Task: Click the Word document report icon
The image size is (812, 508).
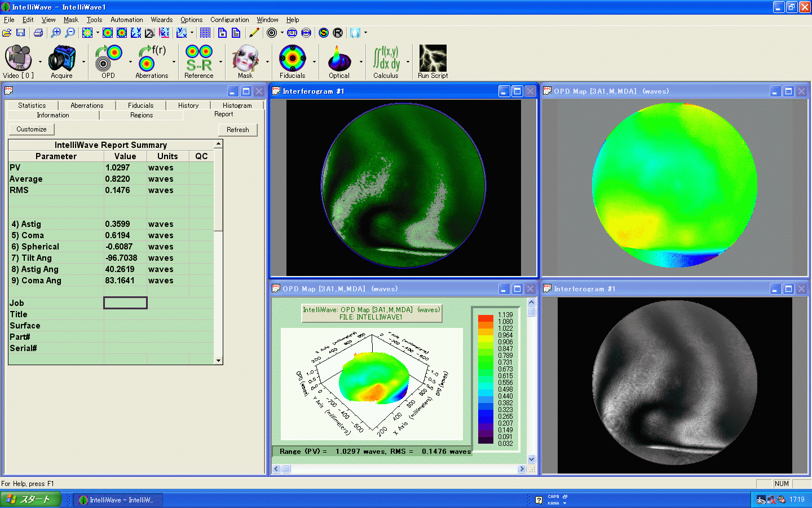Action: 222,33
